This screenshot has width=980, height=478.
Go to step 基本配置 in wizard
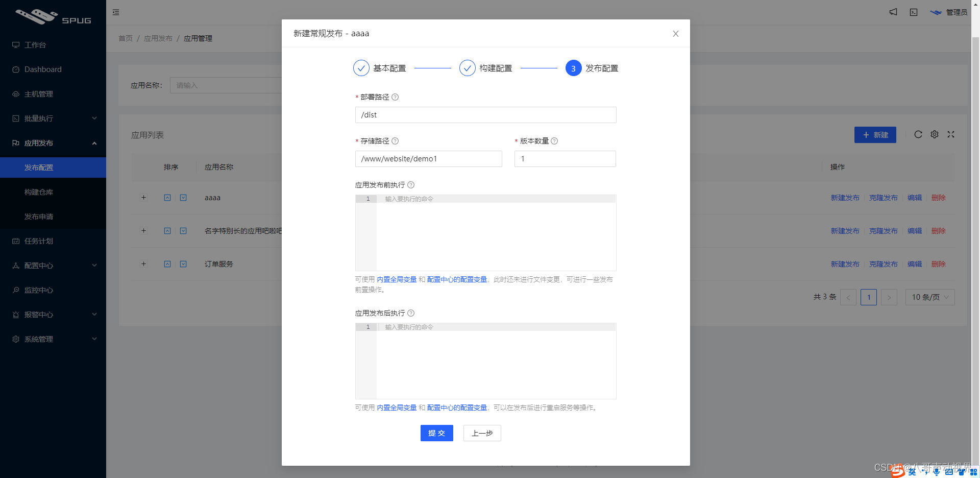(380, 68)
